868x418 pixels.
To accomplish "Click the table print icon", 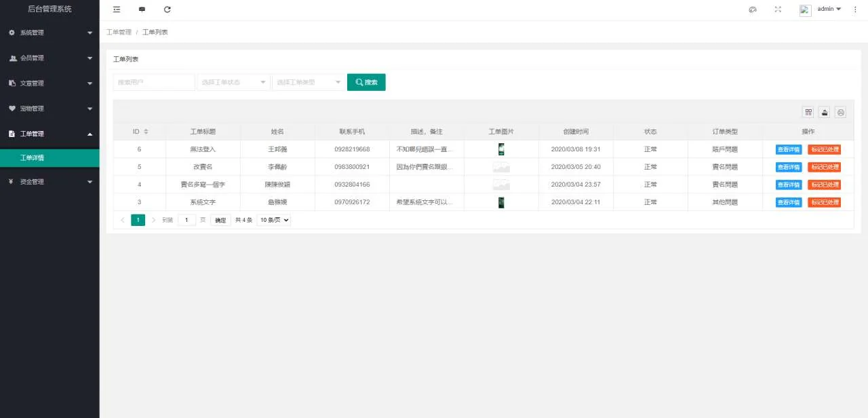I will point(841,113).
